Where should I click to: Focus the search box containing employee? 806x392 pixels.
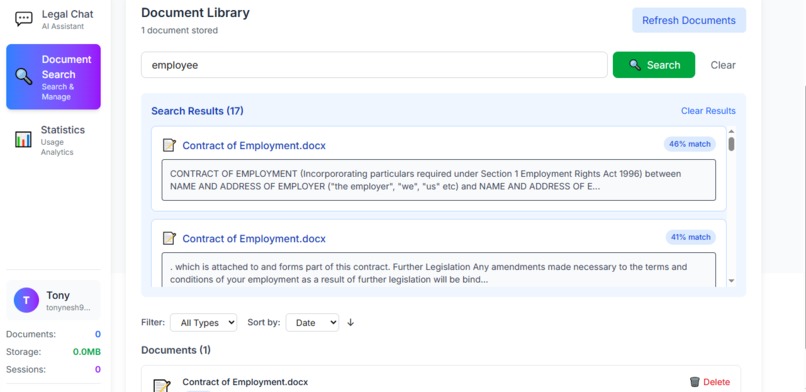(x=374, y=65)
